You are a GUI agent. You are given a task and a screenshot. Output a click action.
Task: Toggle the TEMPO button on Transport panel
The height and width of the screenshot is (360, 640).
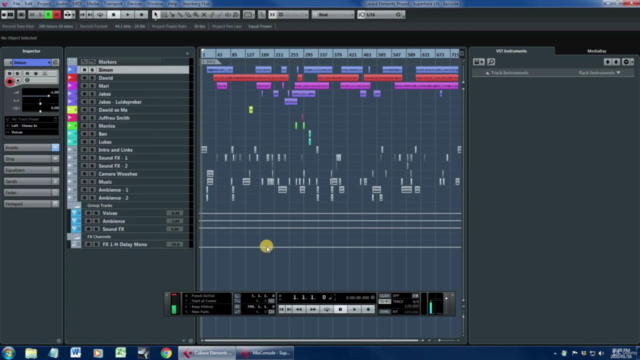coord(384,302)
